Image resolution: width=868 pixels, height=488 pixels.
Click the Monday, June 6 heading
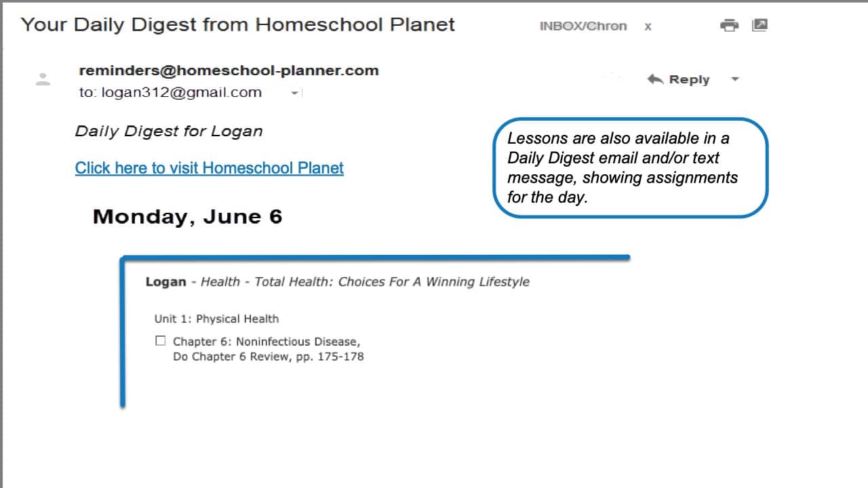point(187,217)
